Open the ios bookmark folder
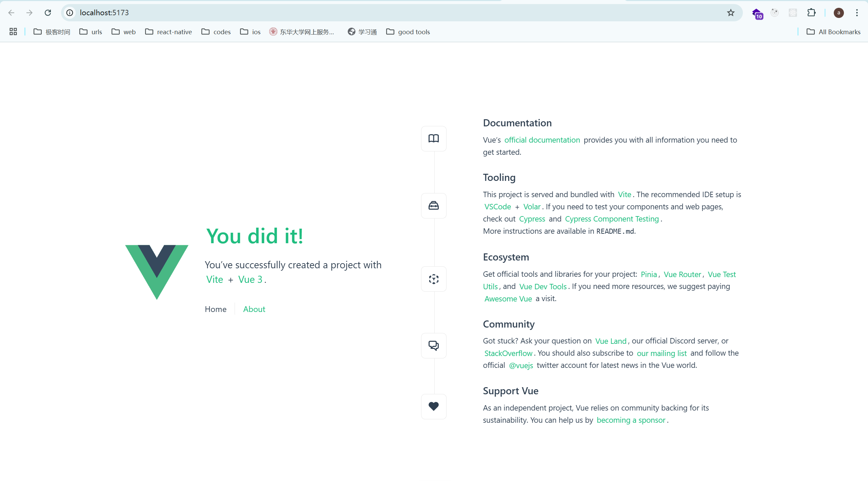This screenshot has height=481, width=868. pos(250,32)
